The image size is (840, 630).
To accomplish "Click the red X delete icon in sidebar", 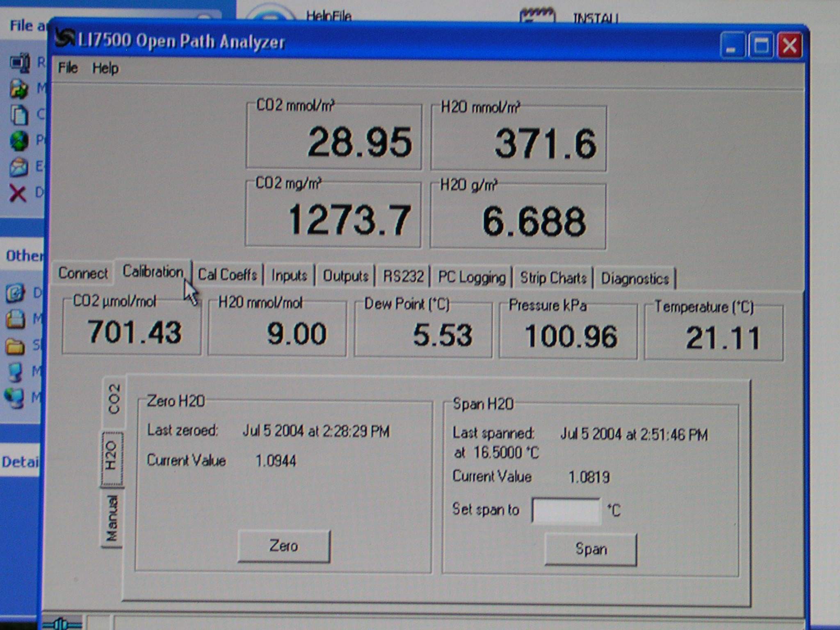I will 18,193.
